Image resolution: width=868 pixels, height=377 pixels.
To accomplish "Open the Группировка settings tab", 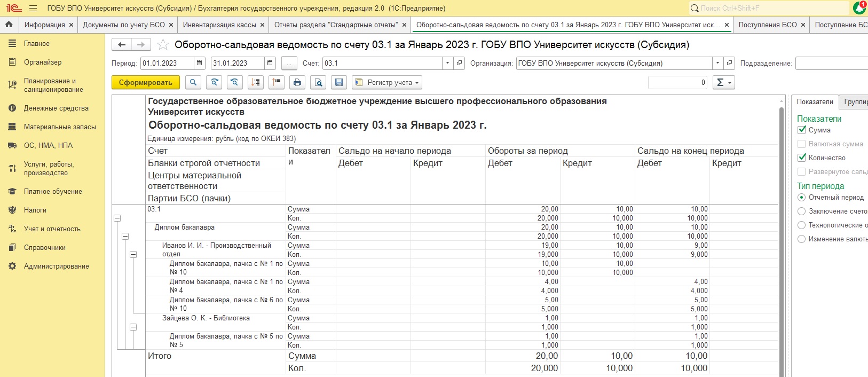I will pos(854,101).
